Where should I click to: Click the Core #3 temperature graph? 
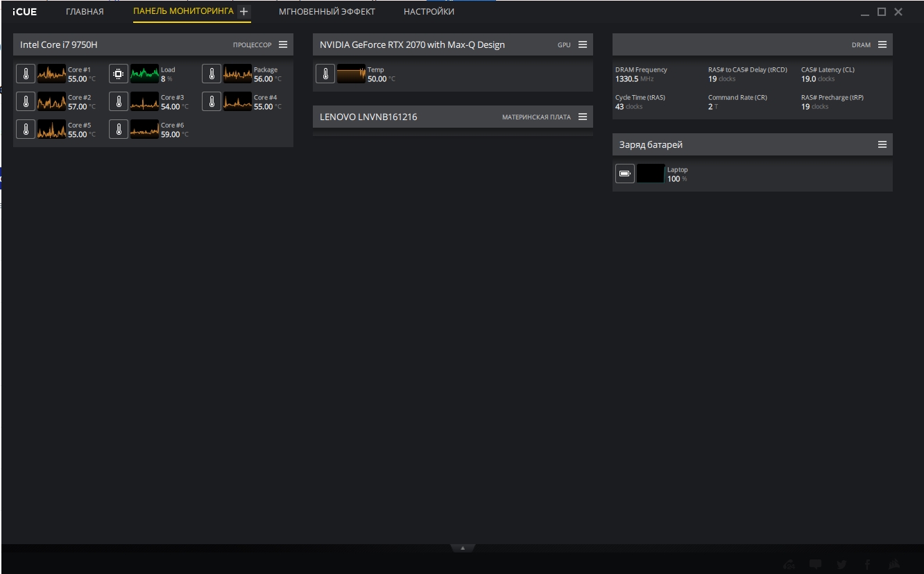[x=144, y=101]
